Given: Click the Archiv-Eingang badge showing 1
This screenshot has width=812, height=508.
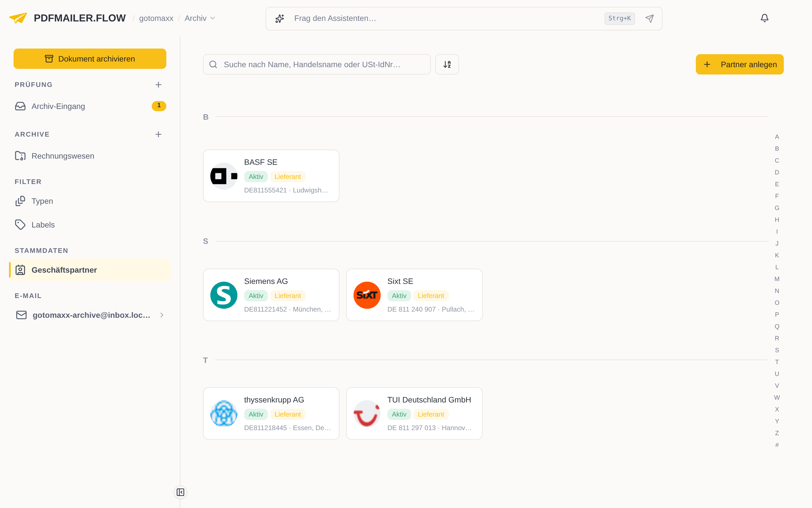Looking at the screenshot, I should 159,106.
